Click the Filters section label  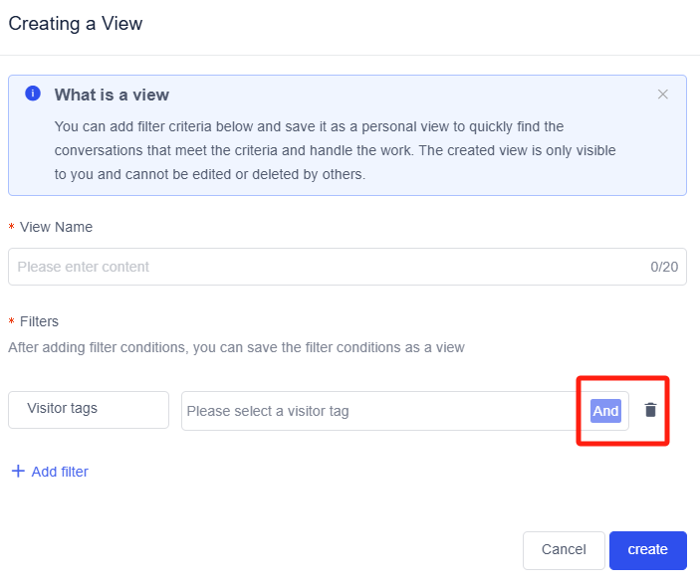pos(39,321)
